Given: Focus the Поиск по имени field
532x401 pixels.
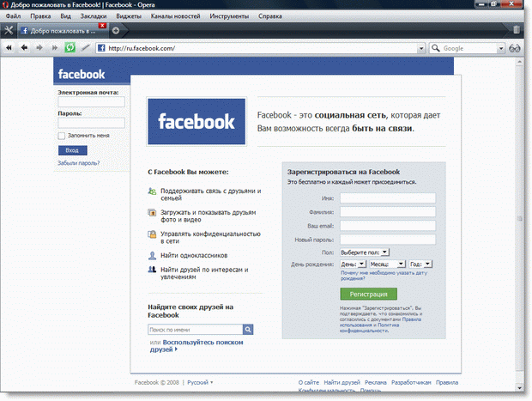Looking at the screenshot, I should pos(196,330).
